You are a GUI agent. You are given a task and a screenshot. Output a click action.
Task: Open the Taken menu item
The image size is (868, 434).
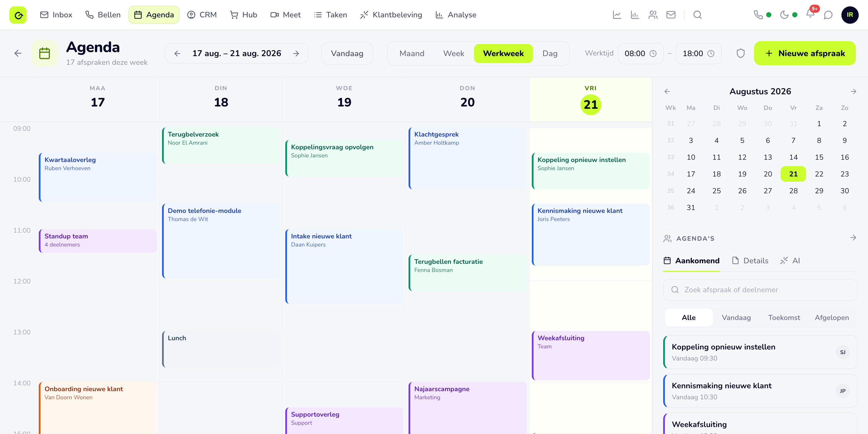pos(330,15)
